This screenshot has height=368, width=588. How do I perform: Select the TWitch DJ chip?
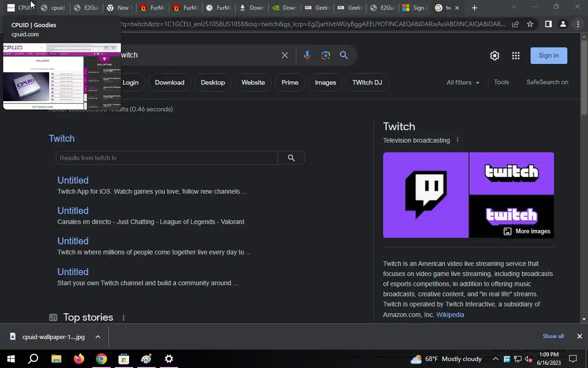click(367, 82)
